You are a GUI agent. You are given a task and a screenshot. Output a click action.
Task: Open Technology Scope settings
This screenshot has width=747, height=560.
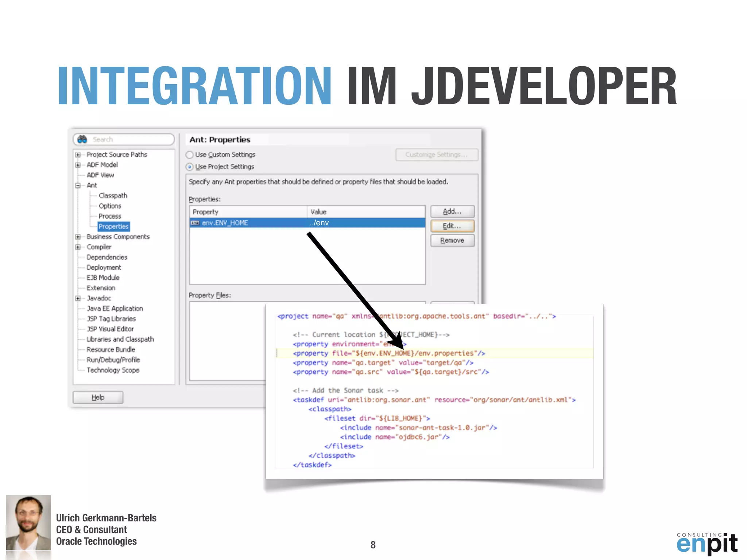pyautogui.click(x=113, y=370)
